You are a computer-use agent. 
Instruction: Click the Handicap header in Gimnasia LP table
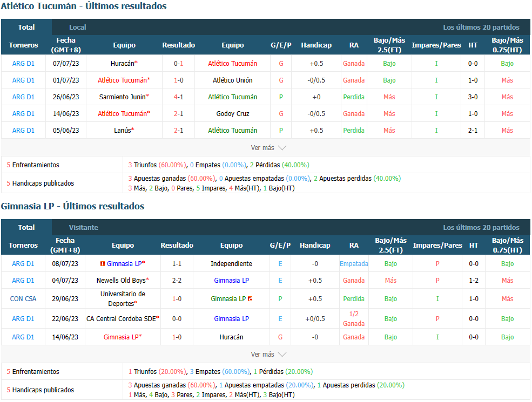[x=315, y=246]
